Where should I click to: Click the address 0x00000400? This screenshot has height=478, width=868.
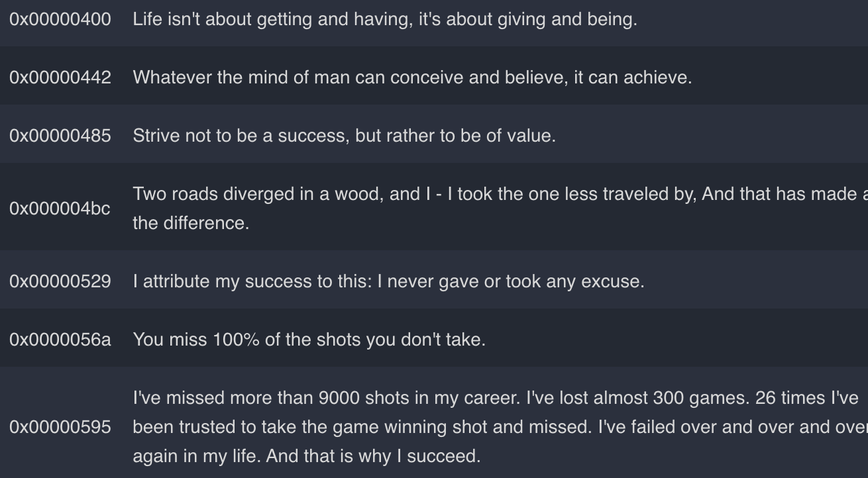point(60,19)
